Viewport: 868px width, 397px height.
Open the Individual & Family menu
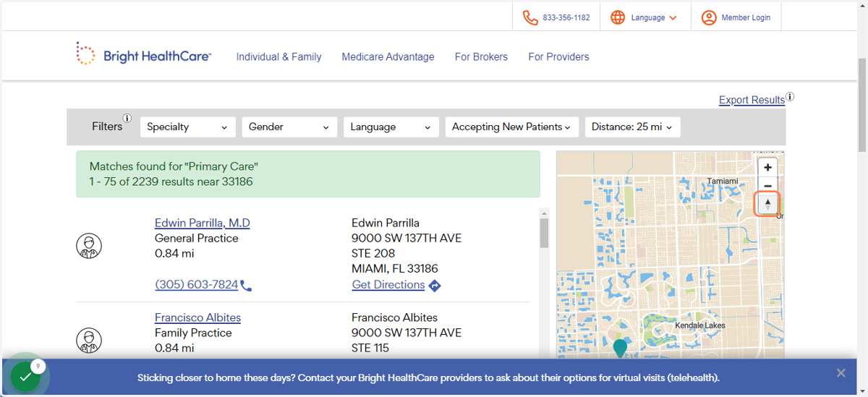click(278, 56)
